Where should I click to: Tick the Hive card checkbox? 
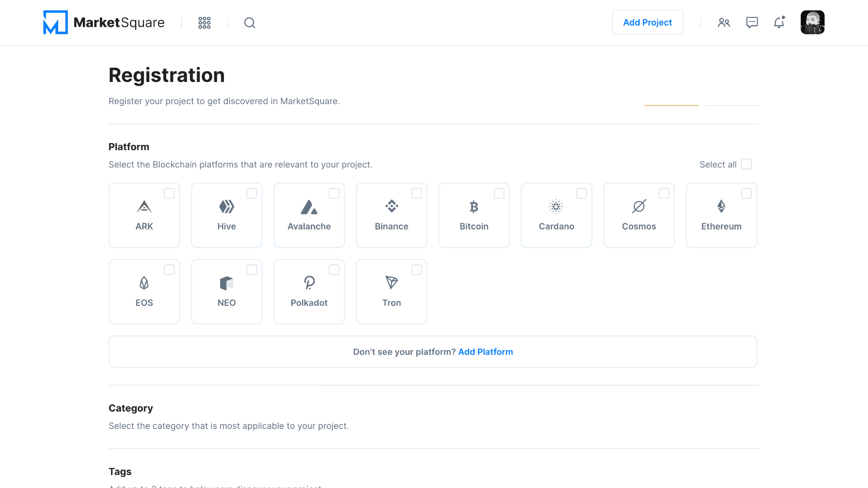click(252, 193)
